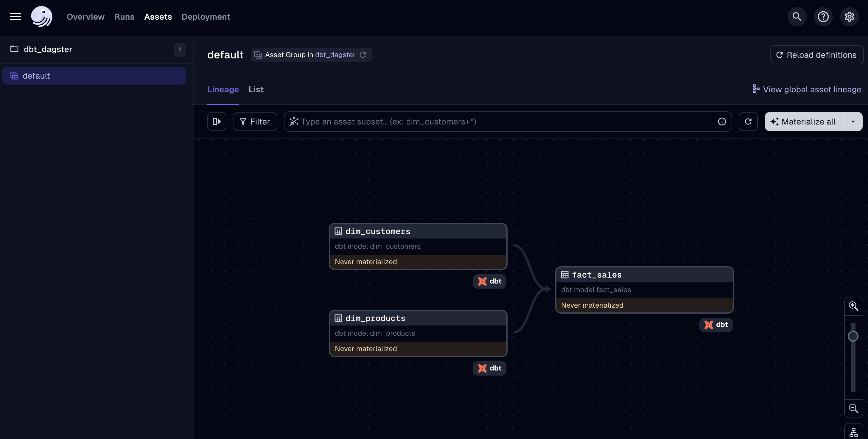Click the Dagster logo icon
The image size is (868, 439).
[x=41, y=16]
